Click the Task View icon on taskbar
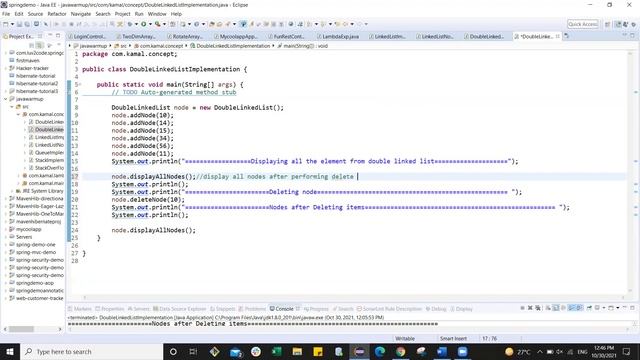This screenshot has width=640, height=360. (193, 351)
